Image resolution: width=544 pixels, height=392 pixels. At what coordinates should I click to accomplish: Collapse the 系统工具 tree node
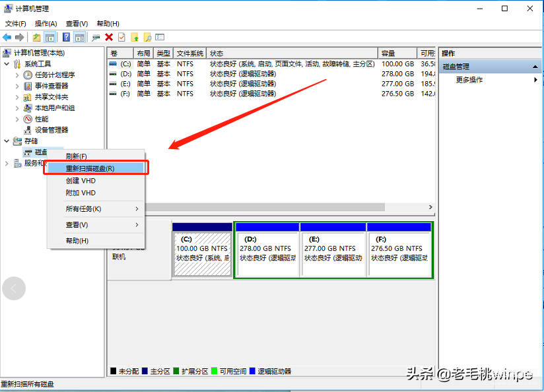point(7,64)
